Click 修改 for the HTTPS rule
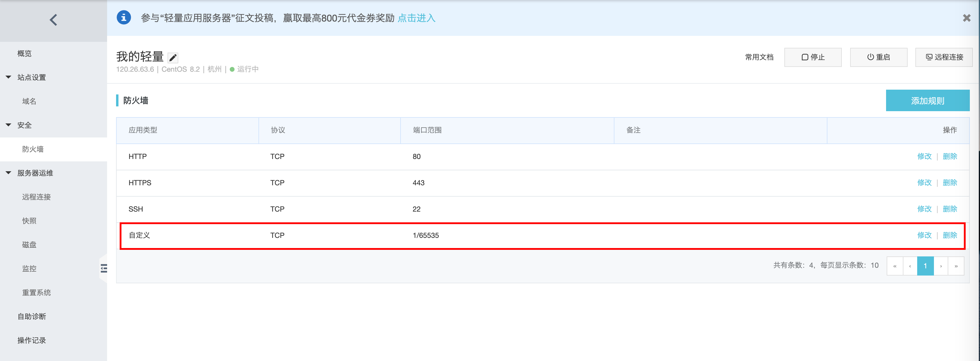 924,183
